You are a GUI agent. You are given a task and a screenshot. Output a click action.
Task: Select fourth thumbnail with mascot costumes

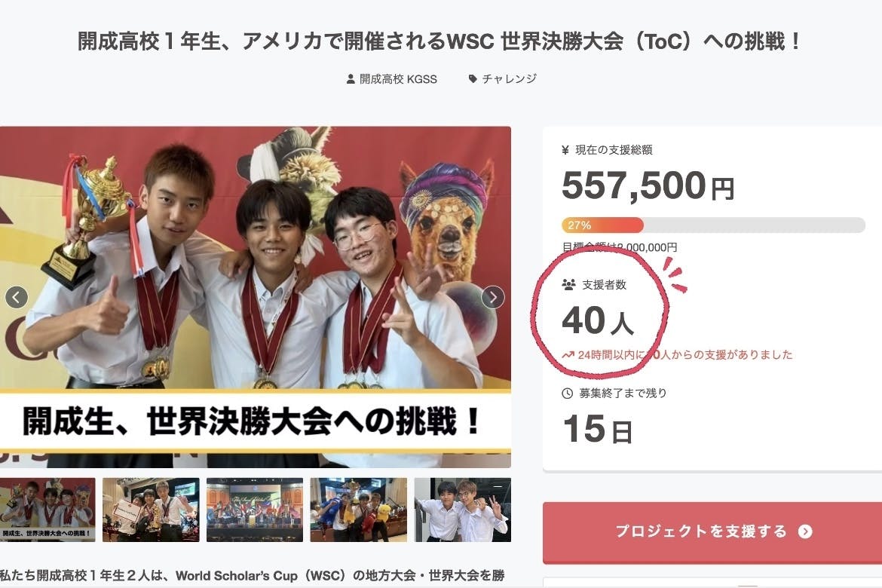(358, 510)
